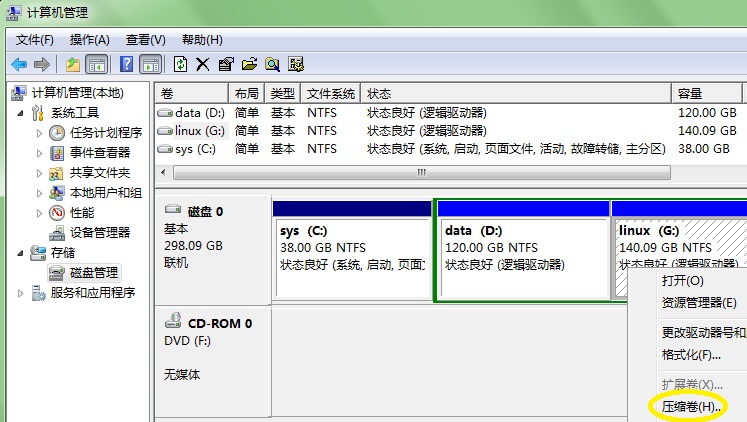Viewport: 747px width, 422px height.
Task: Choose 更改驱动器号 context menu entry
Action: (704, 332)
